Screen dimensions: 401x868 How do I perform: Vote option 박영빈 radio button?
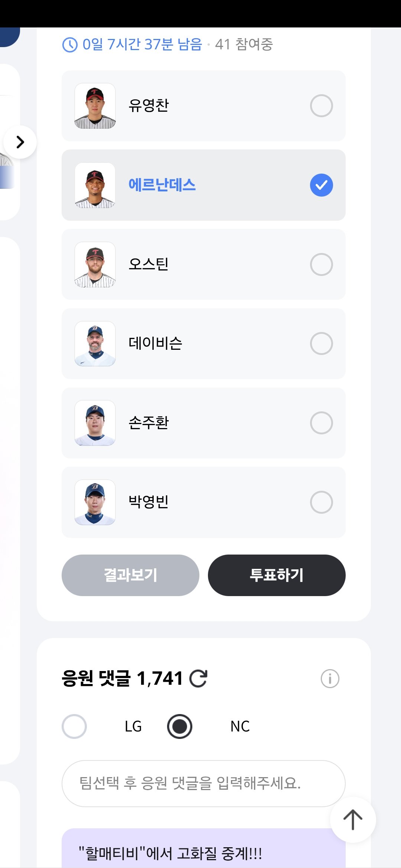tap(321, 502)
